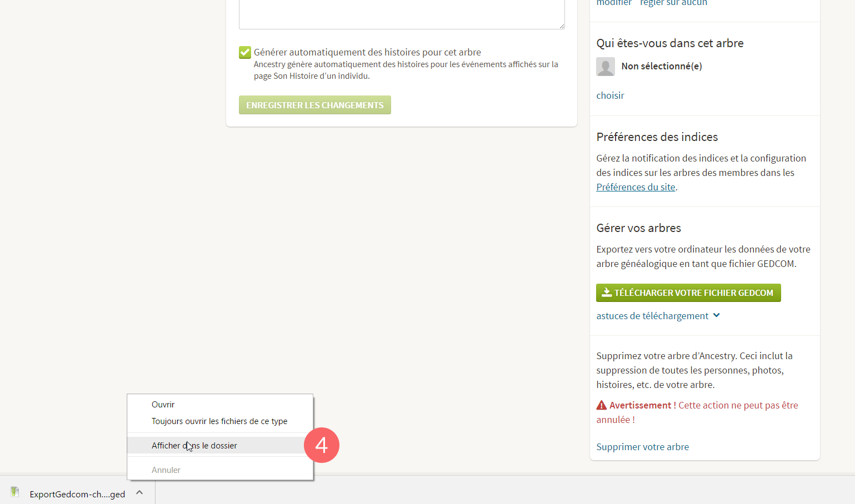This screenshot has width=855, height=504.
Task: Uncheck automatic story generation checkbox
Action: pos(245,53)
